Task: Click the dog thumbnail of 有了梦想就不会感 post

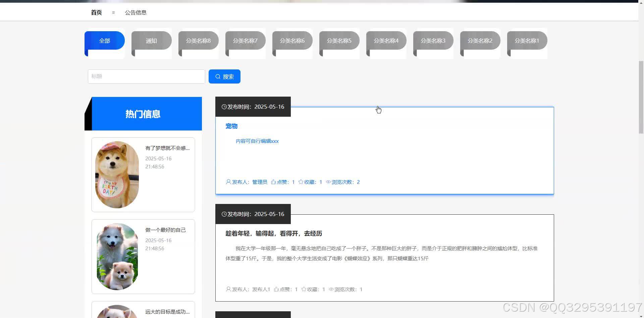Action: [x=117, y=174]
